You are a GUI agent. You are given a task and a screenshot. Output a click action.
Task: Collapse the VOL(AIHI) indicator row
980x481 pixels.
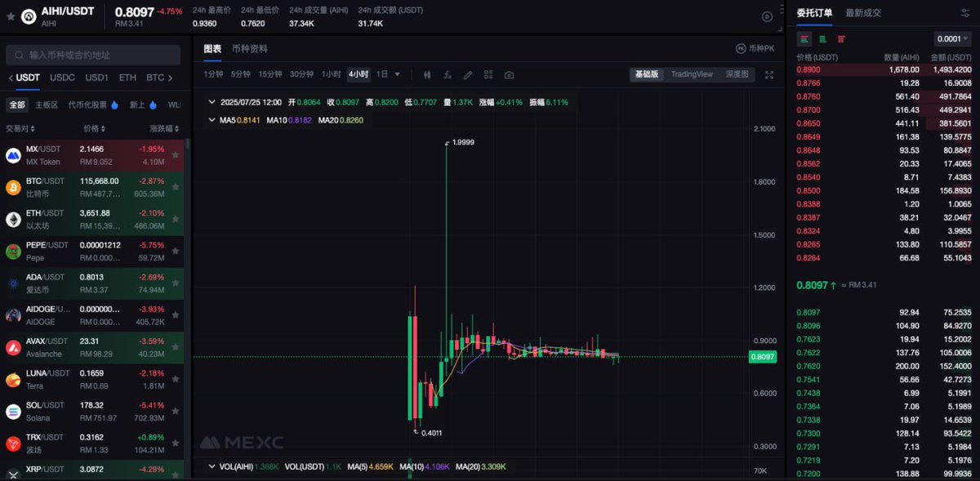point(212,466)
